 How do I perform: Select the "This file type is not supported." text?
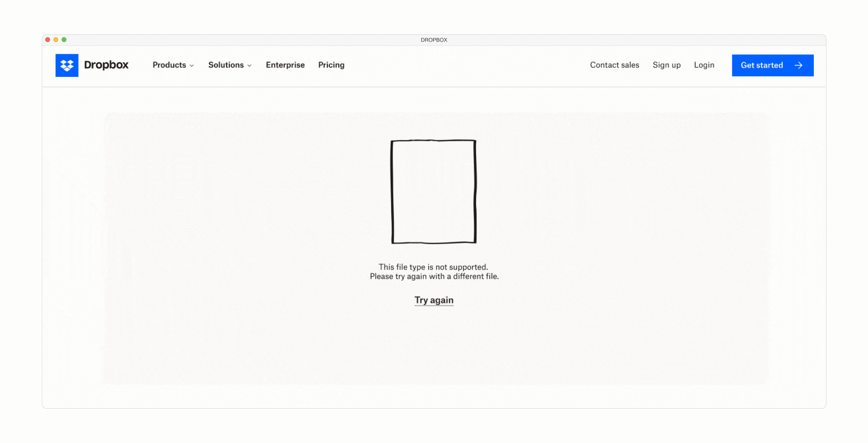[x=434, y=267]
